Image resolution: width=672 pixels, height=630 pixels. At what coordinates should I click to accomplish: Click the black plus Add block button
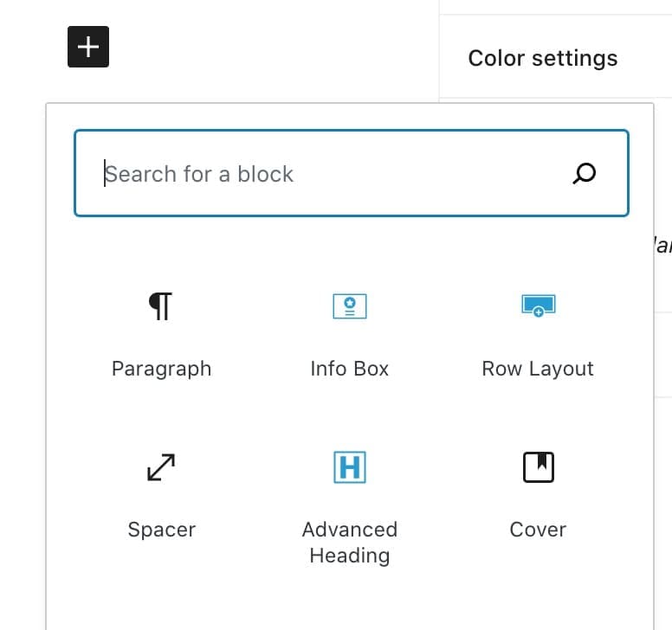pyautogui.click(x=88, y=47)
